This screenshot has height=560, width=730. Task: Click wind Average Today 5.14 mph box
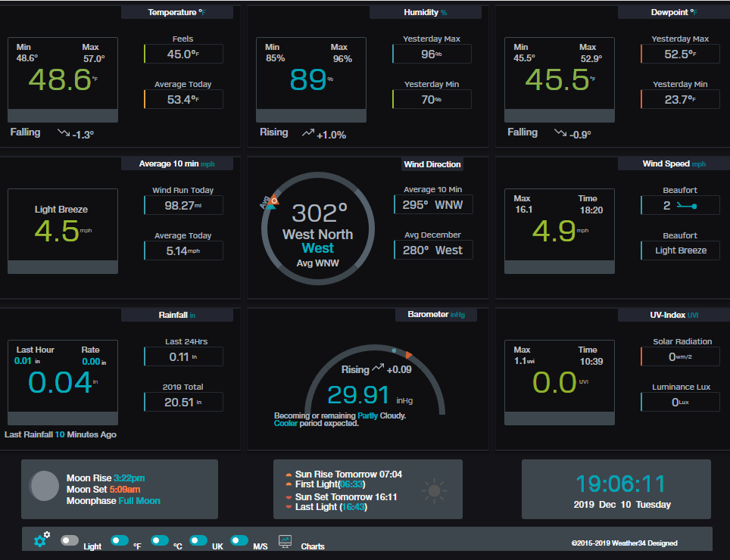pos(183,250)
